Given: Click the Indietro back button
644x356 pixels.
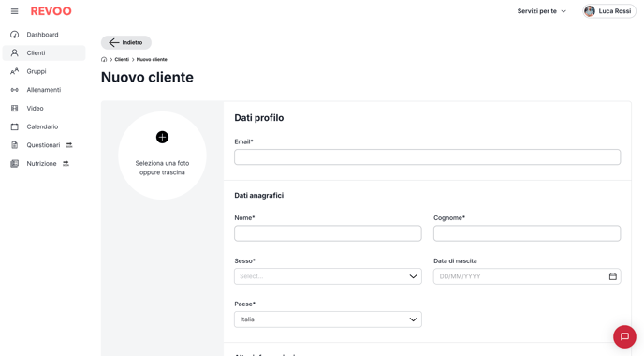Looking at the screenshot, I should point(126,42).
